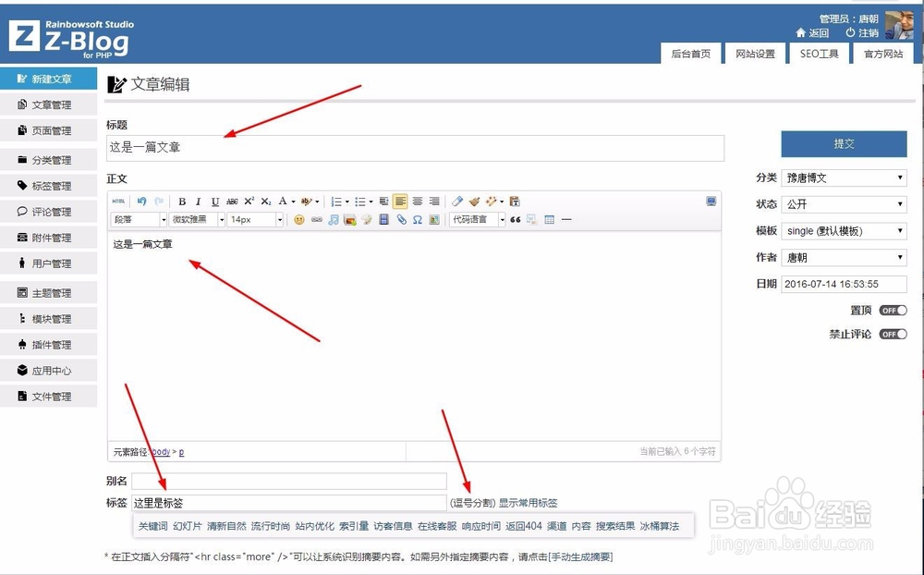Click the Undo icon in the editor
Screen dimensions: 924x575
tap(140, 201)
